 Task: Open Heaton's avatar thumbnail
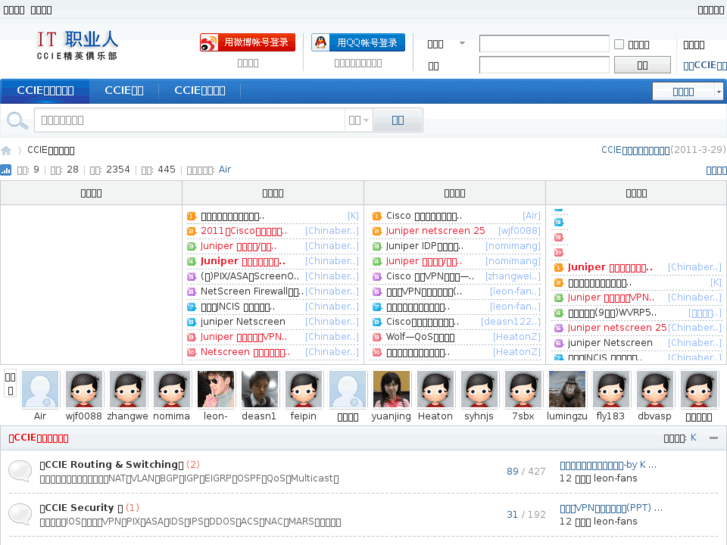click(x=435, y=389)
